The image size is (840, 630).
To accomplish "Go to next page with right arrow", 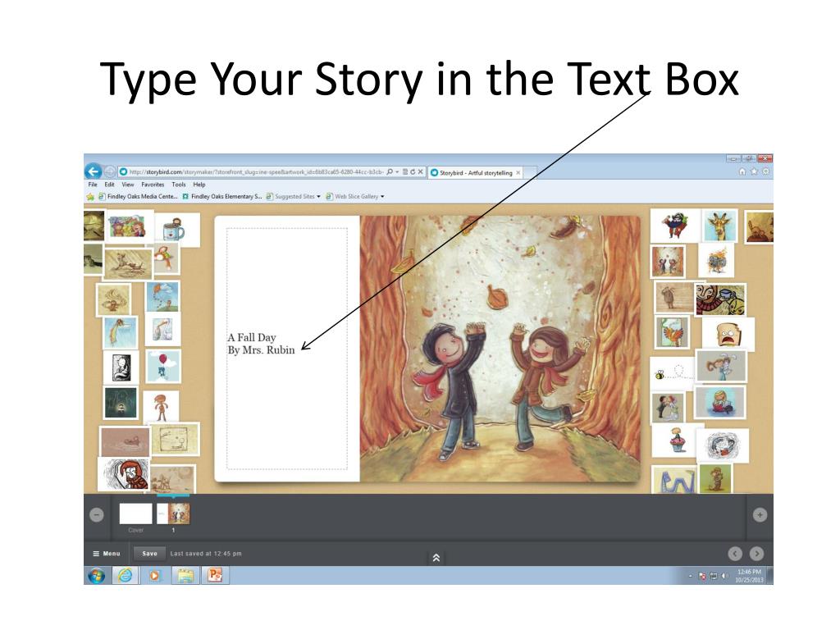I will 756,554.
